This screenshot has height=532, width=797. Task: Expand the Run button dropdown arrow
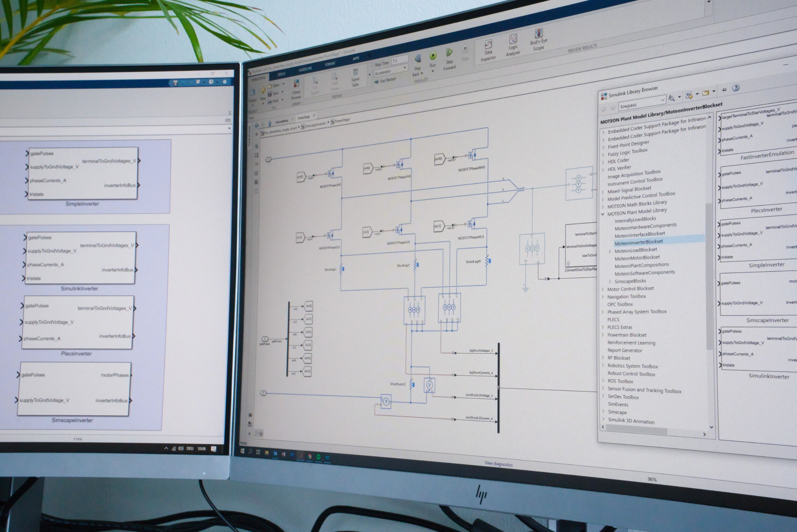[x=433, y=71]
